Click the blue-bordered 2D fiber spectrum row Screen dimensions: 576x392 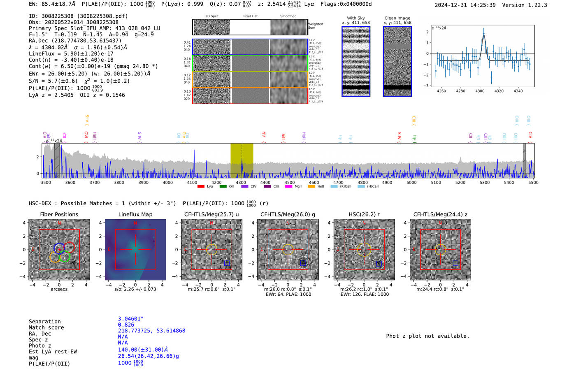tap(250, 47)
